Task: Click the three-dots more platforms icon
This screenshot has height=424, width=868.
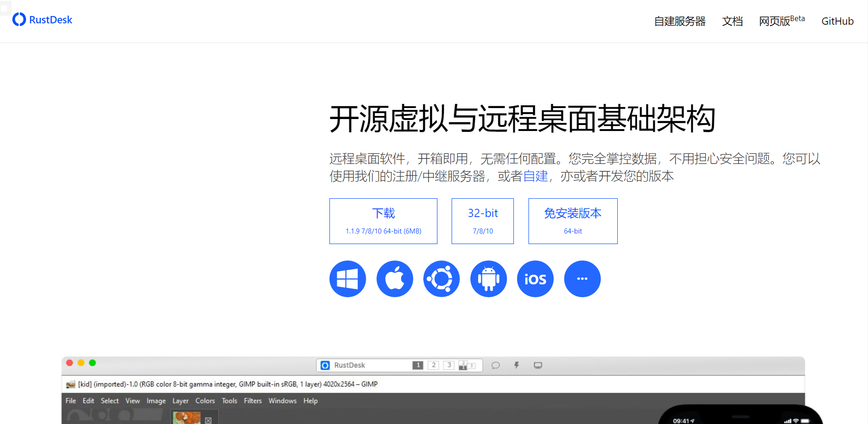Action: coord(582,279)
